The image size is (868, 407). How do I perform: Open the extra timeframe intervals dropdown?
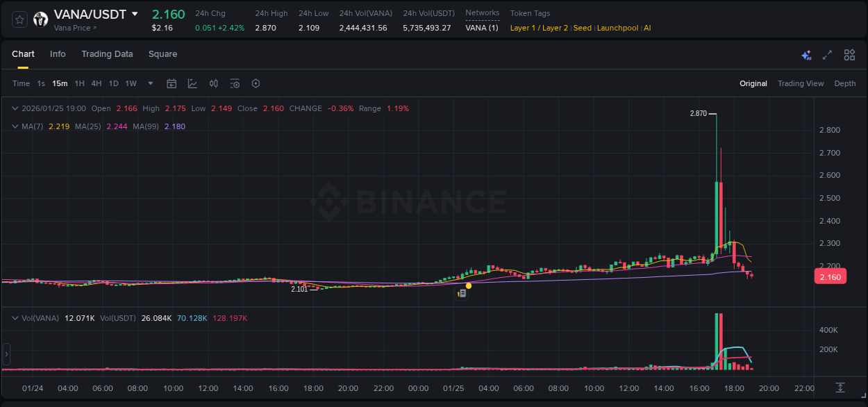149,83
